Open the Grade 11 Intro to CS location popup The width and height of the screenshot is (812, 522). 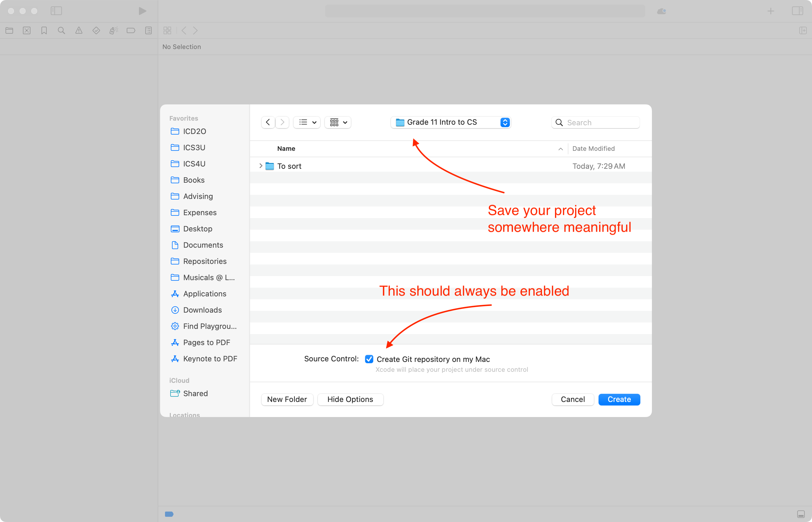tap(450, 122)
